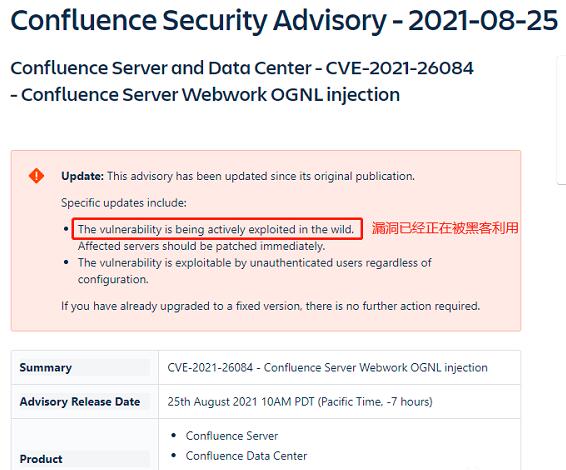Viewport: 566px width, 470px height.
Task: Click the CVE-2021-26084 subheading text
Action: click(x=242, y=68)
